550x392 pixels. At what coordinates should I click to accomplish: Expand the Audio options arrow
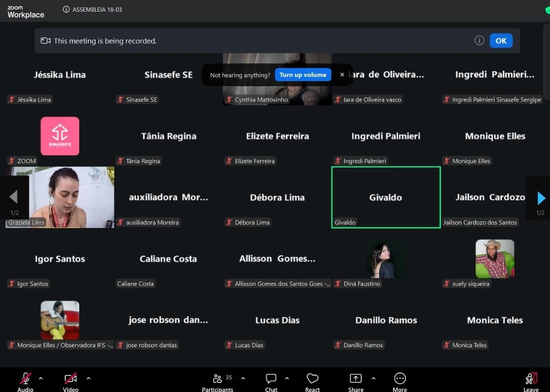tap(41, 378)
